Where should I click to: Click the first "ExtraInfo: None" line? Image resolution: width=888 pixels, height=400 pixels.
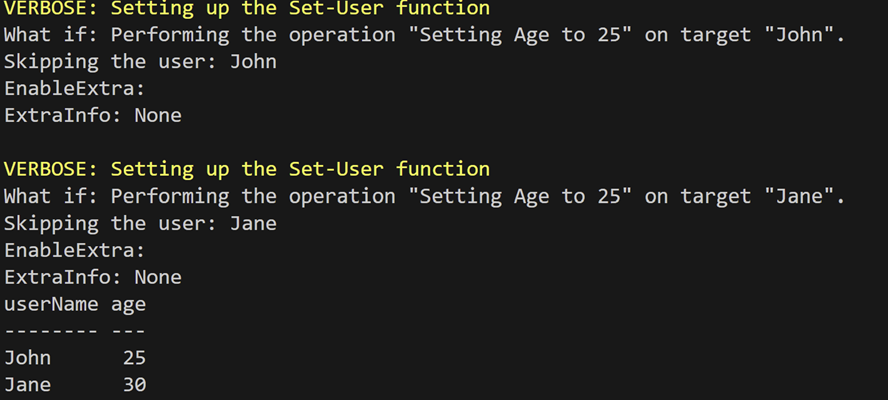pos(93,115)
